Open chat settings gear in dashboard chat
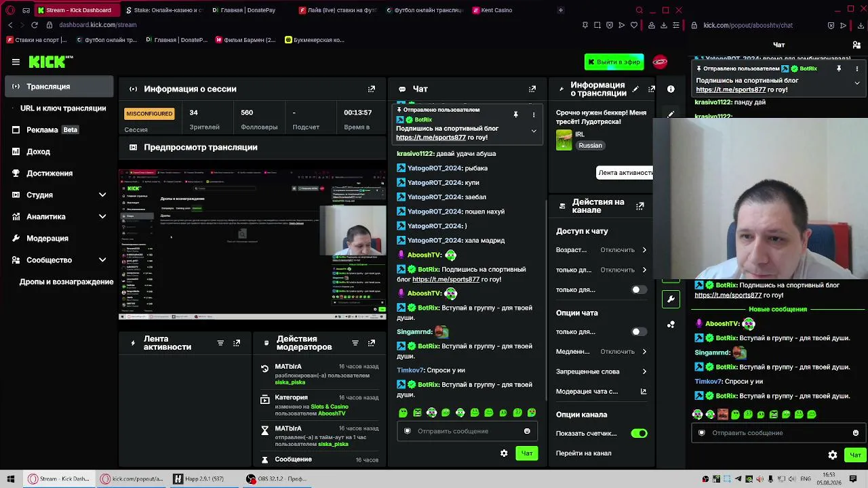Image resolution: width=868 pixels, height=488 pixels. coord(504,453)
